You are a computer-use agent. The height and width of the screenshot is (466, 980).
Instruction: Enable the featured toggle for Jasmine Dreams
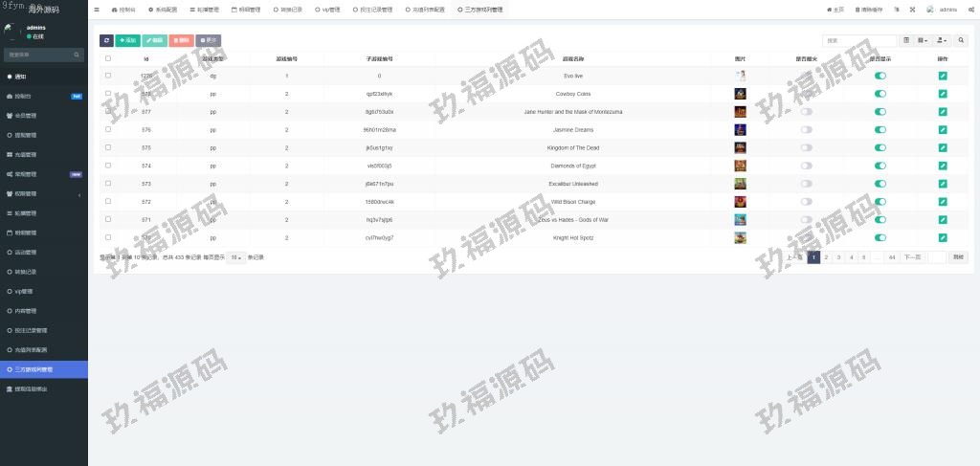[x=806, y=130]
